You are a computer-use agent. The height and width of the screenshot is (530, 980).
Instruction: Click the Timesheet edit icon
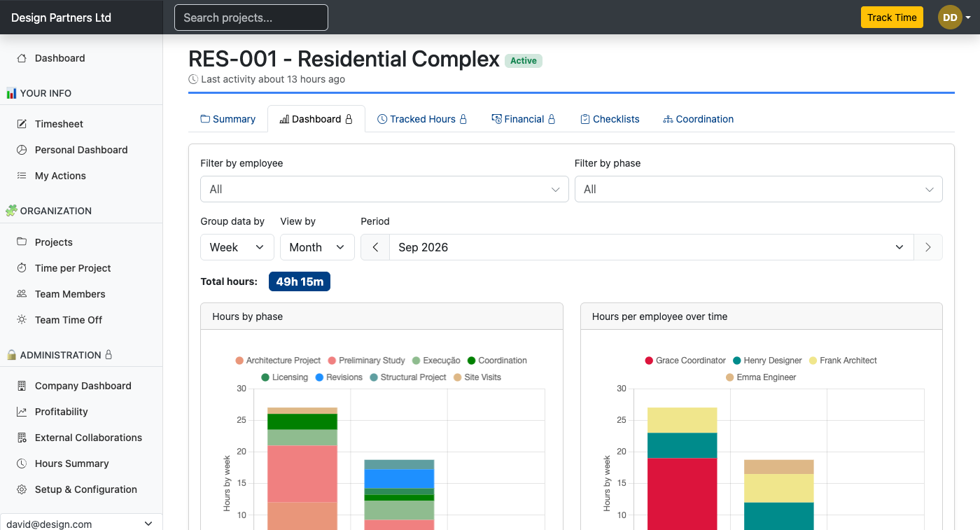[22, 124]
